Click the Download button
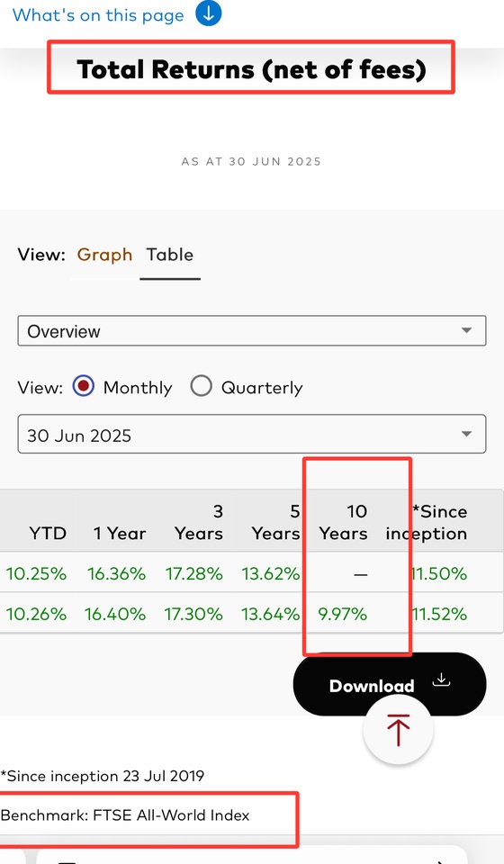Image resolution: width=504 pixels, height=864 pixels. [390, 684]
